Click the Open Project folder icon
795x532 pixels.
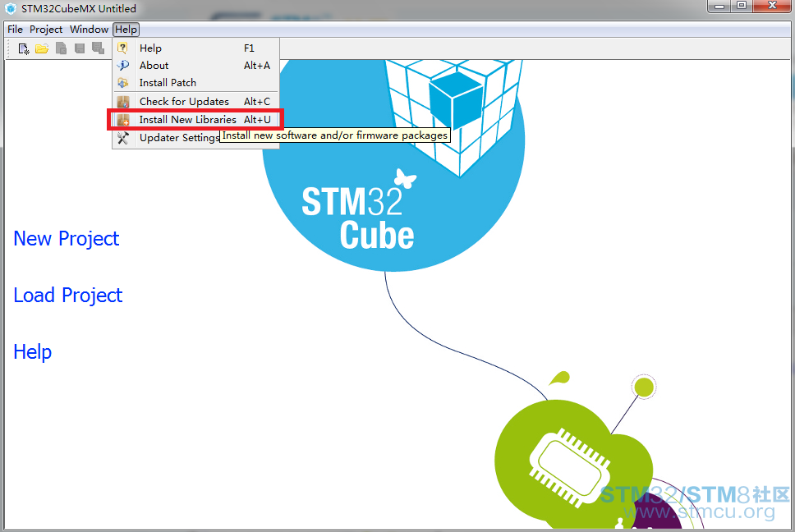coord(42,48)
